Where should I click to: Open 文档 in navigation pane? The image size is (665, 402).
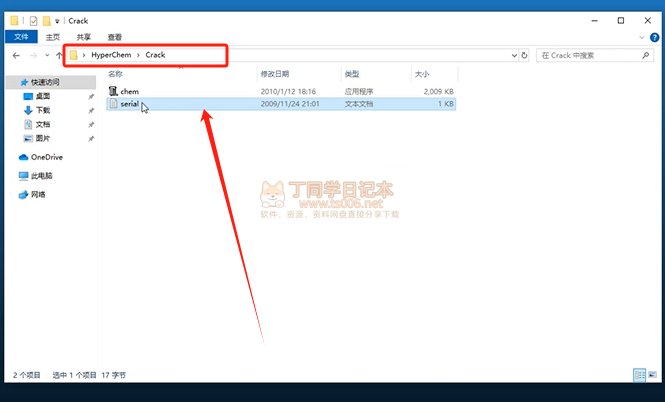43,124
